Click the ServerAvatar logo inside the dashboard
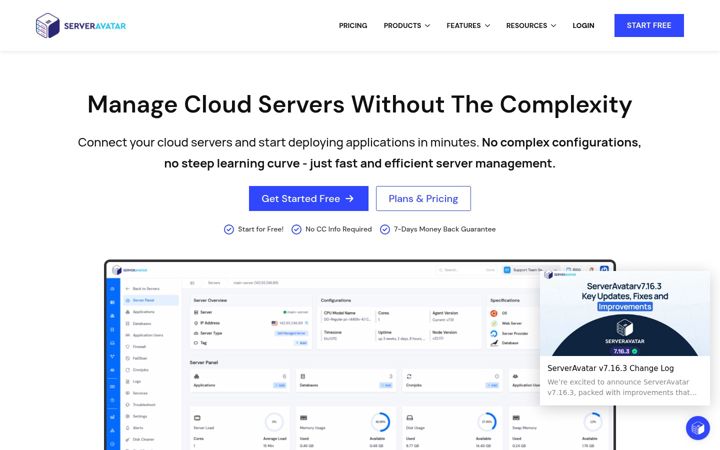 129,270
